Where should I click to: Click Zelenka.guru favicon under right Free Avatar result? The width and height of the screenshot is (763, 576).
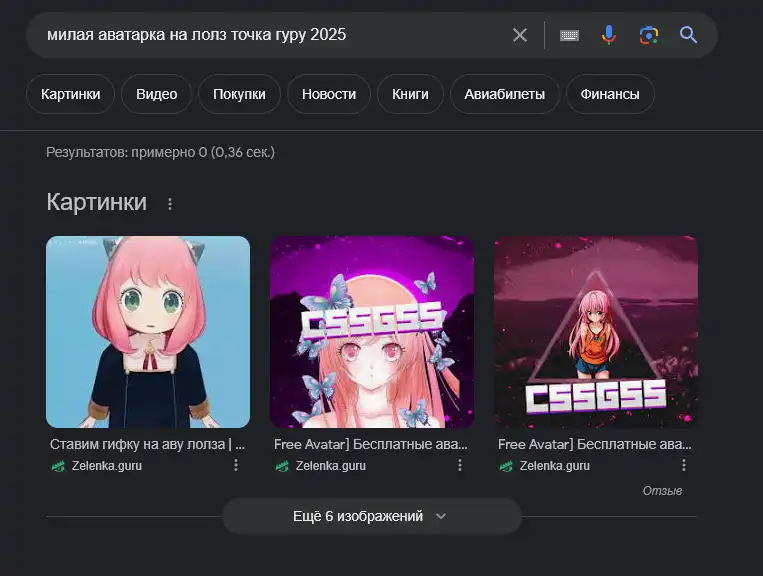point(506,466)
